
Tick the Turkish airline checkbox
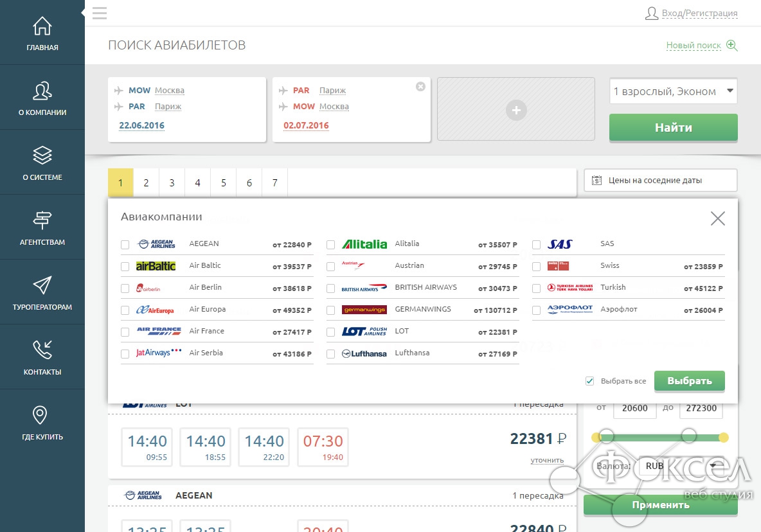pyautogui.click(x=536, y=288)
